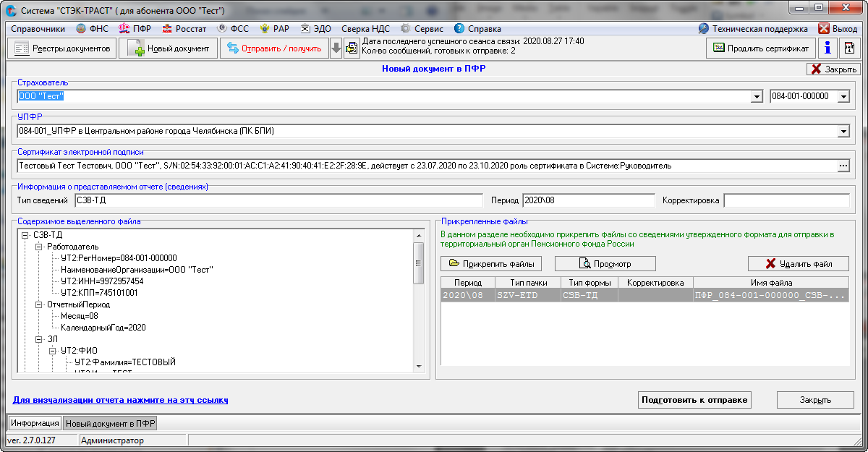Click the tree's vertical scrollbar thumb

[418, 263]
